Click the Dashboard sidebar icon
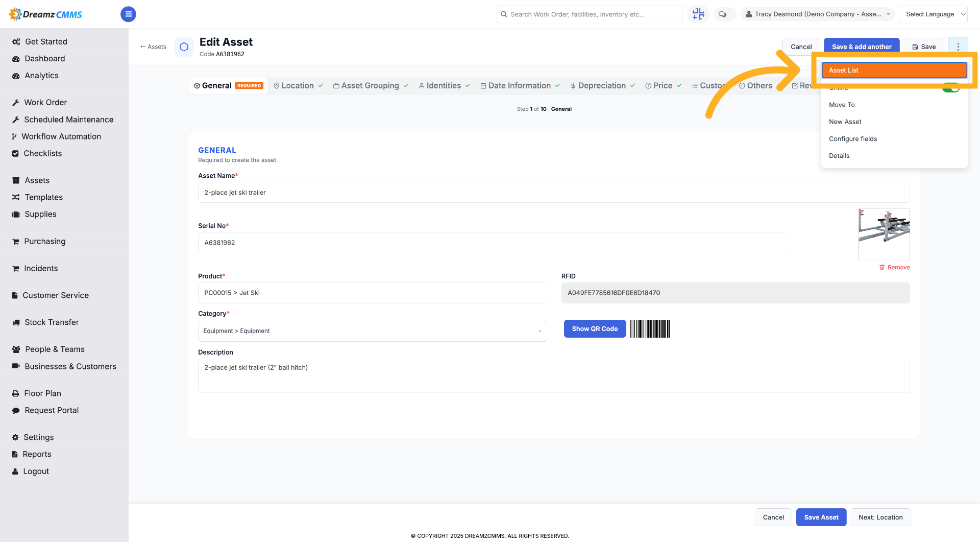The image size is (980, 542). coord(16,59)
